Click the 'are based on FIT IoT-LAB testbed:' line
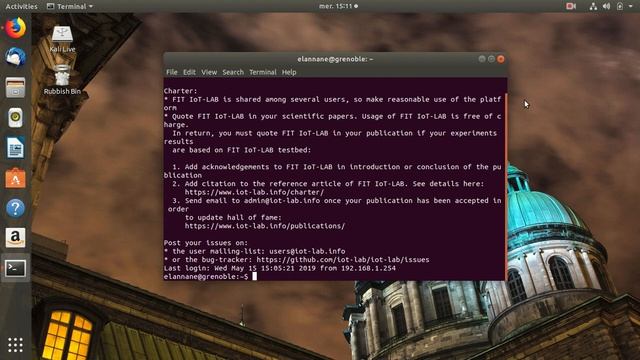 tap(241, 150)
